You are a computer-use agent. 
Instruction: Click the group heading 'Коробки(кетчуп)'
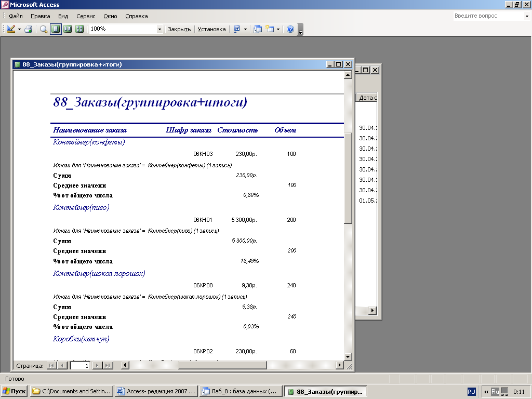[x=81, y=339]
